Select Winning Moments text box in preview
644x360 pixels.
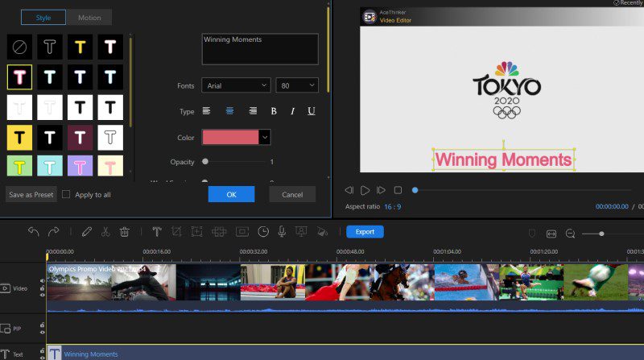tap(504, 159)
